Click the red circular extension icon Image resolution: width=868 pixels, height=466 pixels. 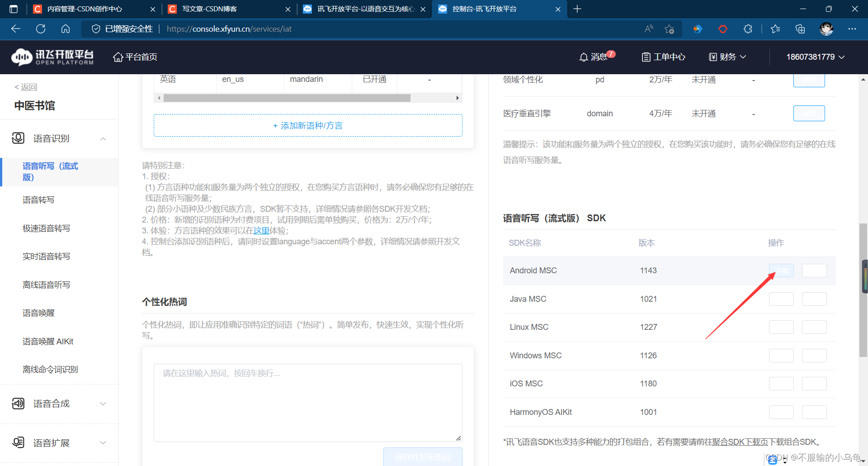tap(723, 29)
